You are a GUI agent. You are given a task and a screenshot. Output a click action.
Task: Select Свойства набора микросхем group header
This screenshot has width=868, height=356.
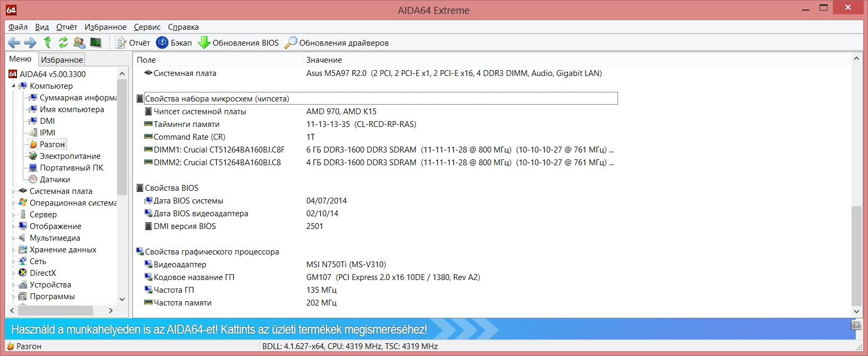tap(377, 99)
